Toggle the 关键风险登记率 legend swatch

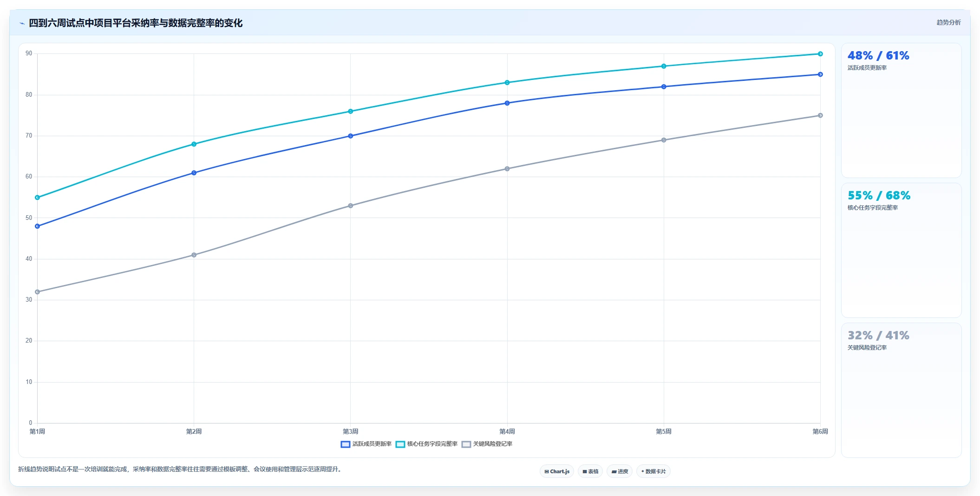point(466,444)
